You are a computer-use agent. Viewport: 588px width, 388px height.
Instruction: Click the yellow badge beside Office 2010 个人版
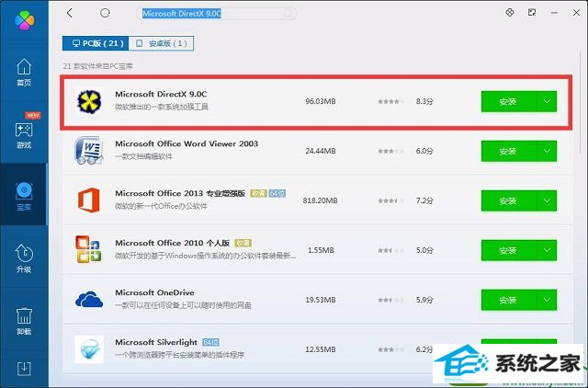pyautogui.click(x=243, y=243)
